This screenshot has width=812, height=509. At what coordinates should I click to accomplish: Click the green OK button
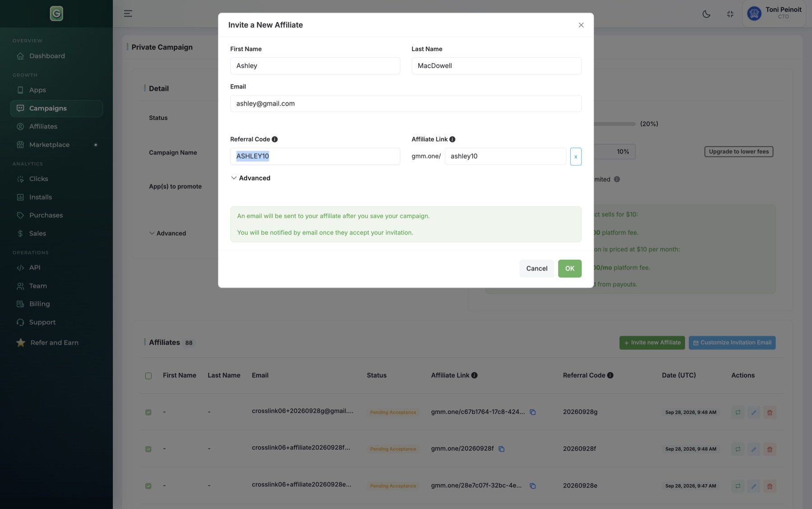pos(569,268)
